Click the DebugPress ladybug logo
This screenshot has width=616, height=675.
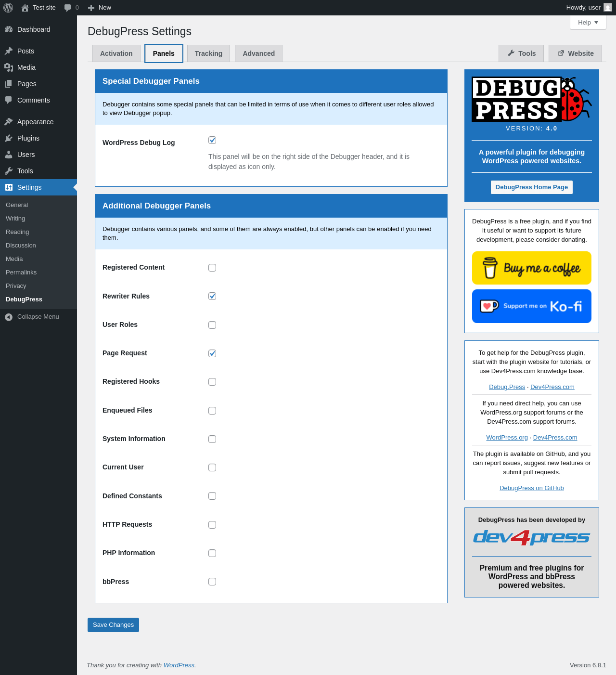pos(532,99)
